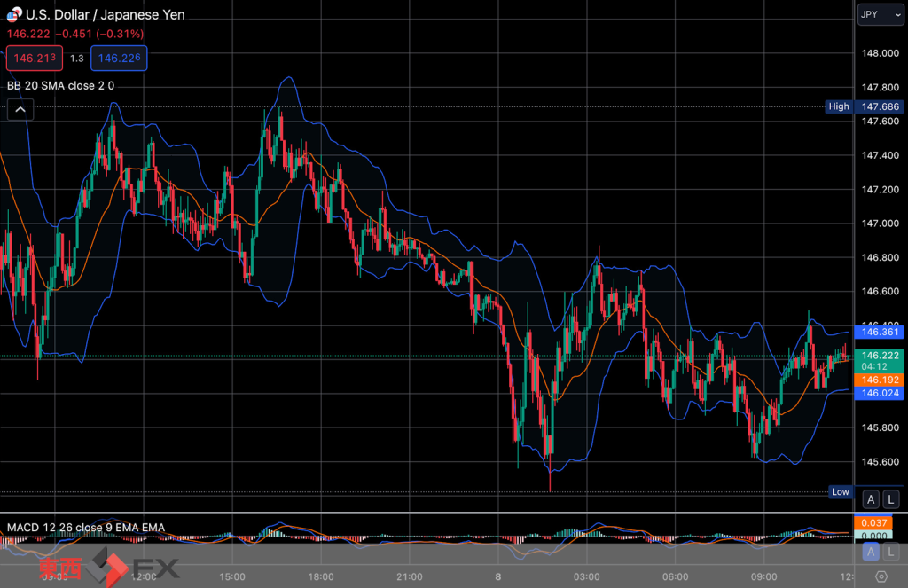Select the BB 20 SMA close indicator legend
Viewport: 908px width, 588px height.
[x=61, y=86]
